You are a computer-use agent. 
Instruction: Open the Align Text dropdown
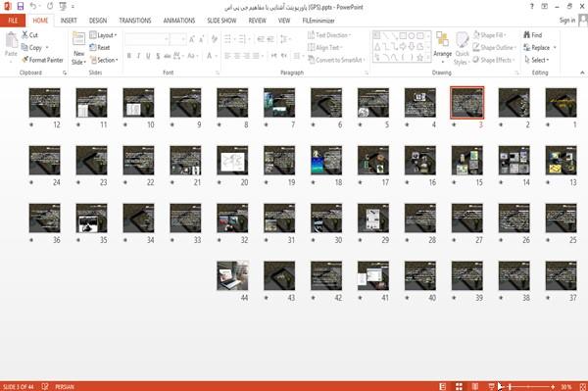point(325,47)
